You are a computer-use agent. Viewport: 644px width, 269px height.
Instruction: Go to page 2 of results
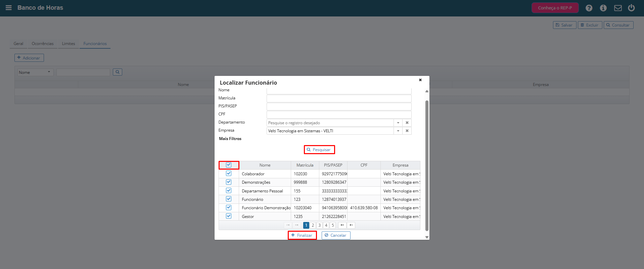pos(313,225)
